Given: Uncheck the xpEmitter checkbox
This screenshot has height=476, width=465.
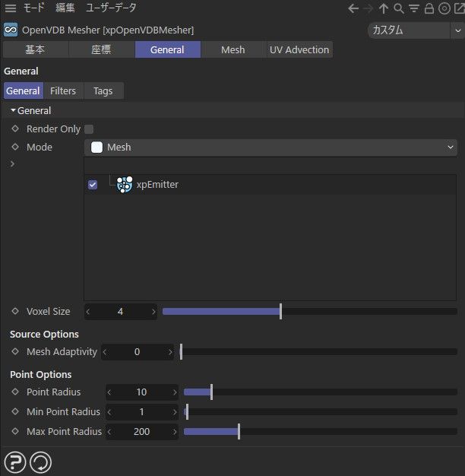Looking at the screenshot, I should click(93, 185).
